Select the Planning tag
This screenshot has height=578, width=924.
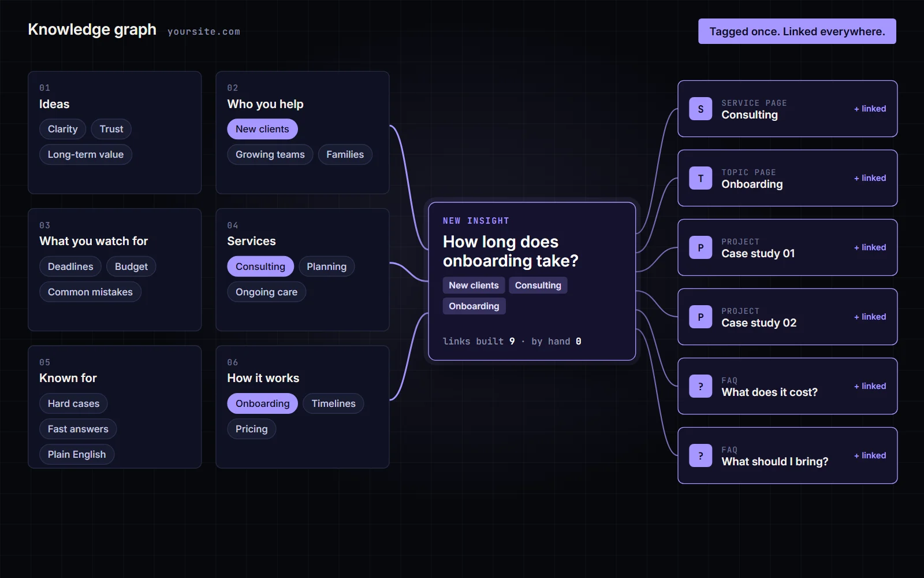(326, 266)
